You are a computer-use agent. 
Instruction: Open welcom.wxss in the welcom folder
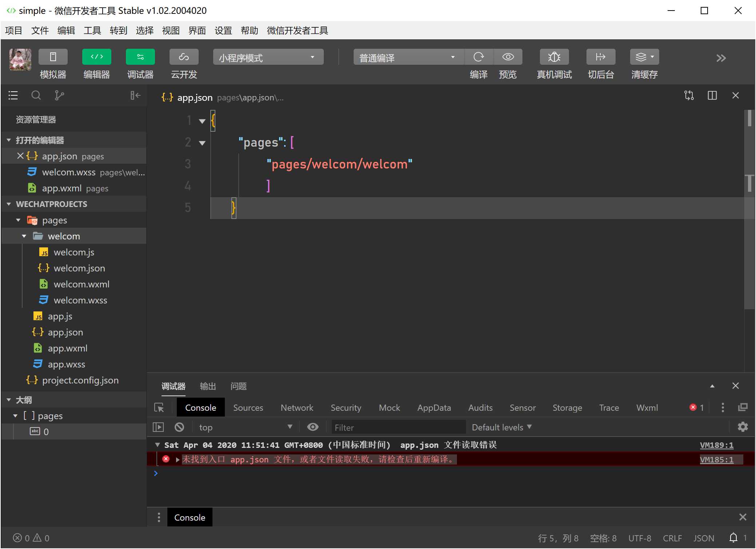click(74, 300)
